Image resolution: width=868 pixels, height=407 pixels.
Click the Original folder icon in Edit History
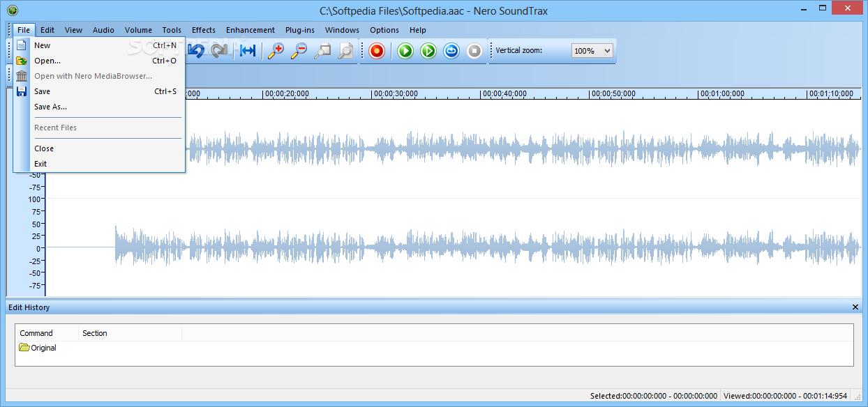24,348
